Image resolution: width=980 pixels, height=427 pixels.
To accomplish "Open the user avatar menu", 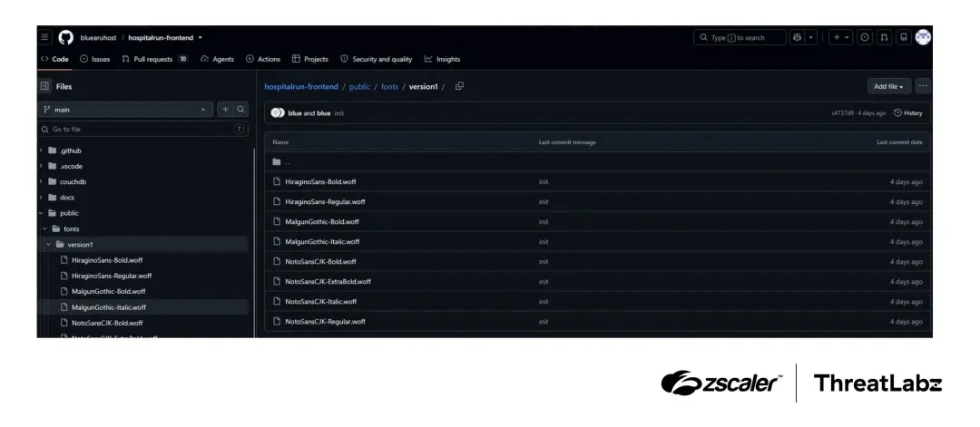I will [x=923, y=37].
